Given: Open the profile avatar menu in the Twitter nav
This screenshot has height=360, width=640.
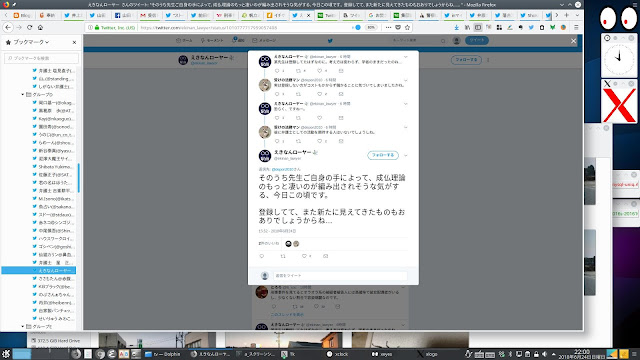Looking at the screenshot, I should point(456,40).
